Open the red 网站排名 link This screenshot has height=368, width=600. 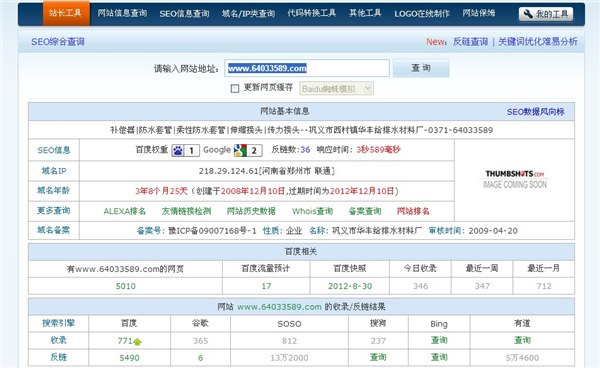[x=413, y=211]
